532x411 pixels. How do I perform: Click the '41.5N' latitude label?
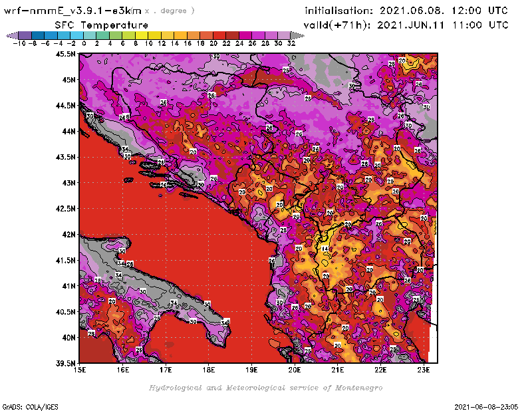click(x=65, y=260)
